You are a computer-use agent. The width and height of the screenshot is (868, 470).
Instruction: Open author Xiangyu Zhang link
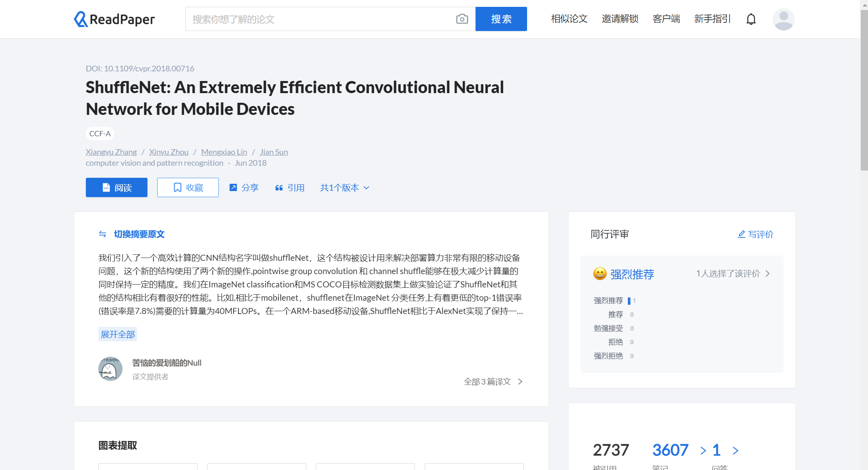(111, 152)
